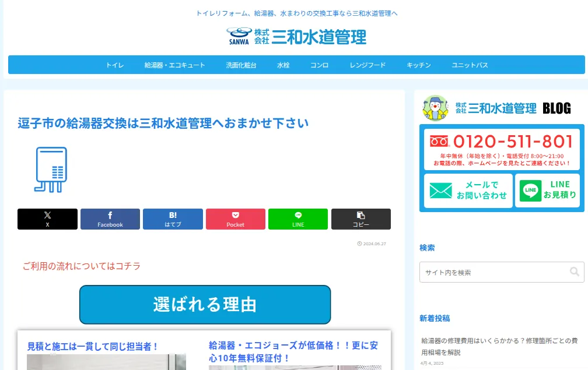Viewport: 588px width, 370px height.
Task: Share the article via green LINE button
Action: [x=298, y=219]
